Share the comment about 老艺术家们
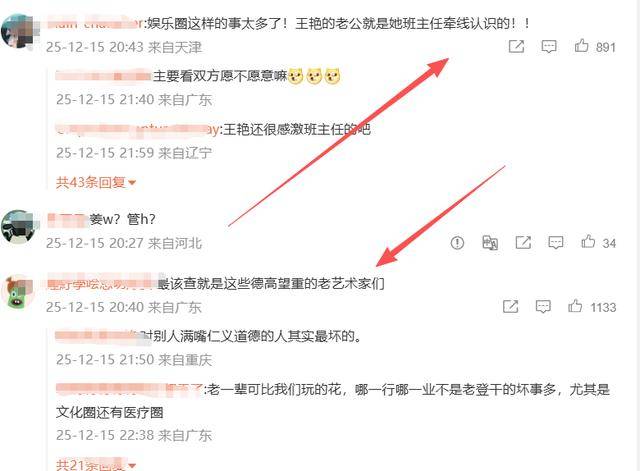The width and height of the screenshot is (640, 471). [x=510, y=307]
